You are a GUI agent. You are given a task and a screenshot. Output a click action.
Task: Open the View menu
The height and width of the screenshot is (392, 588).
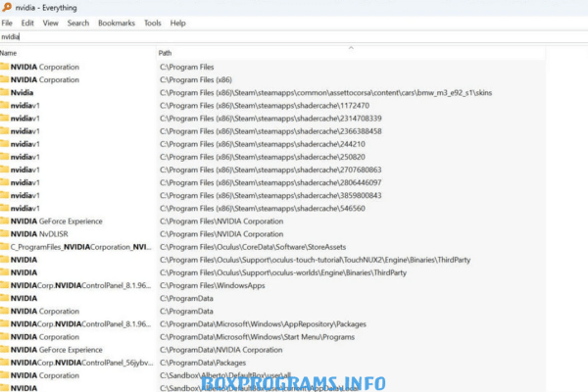coord(51,24)
